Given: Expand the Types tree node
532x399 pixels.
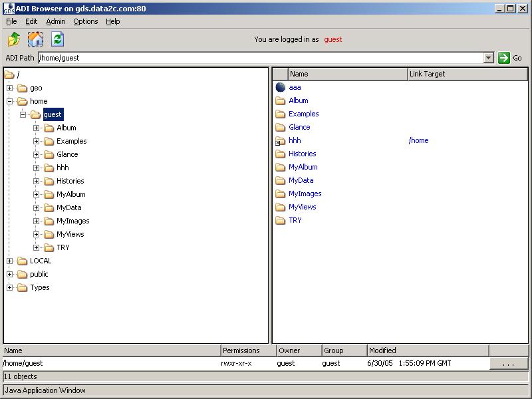Looking at the screenshot, I should pos(10,287).
